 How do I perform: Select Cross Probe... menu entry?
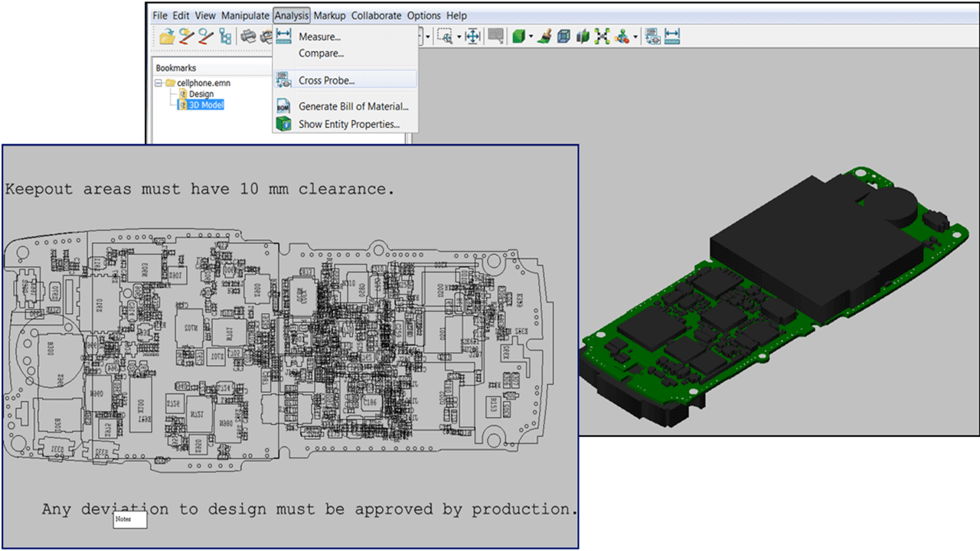pyautogui.click(x=326, y=80)
